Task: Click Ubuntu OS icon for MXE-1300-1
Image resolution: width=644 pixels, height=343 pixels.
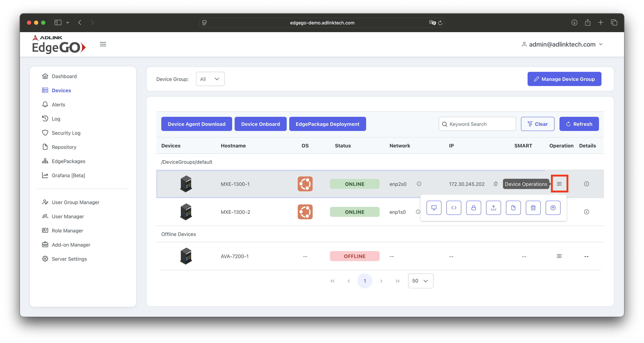Action: 305,184
